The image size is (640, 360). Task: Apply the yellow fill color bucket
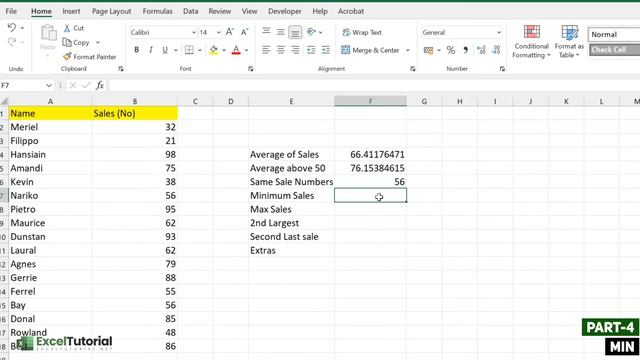point(213,50)
